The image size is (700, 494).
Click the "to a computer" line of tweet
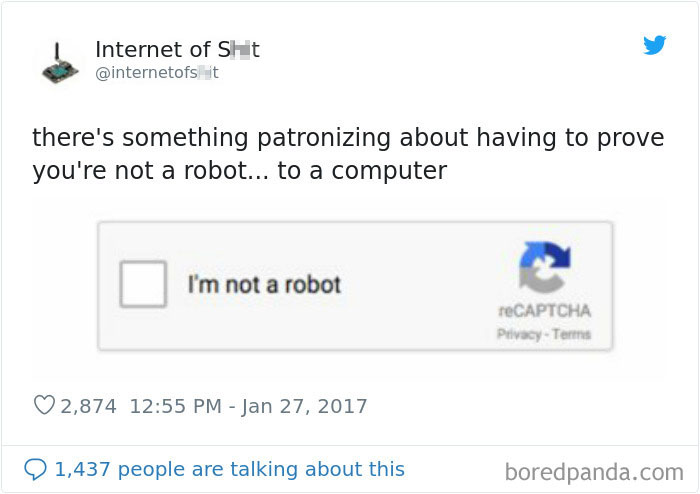click(361, 170)
